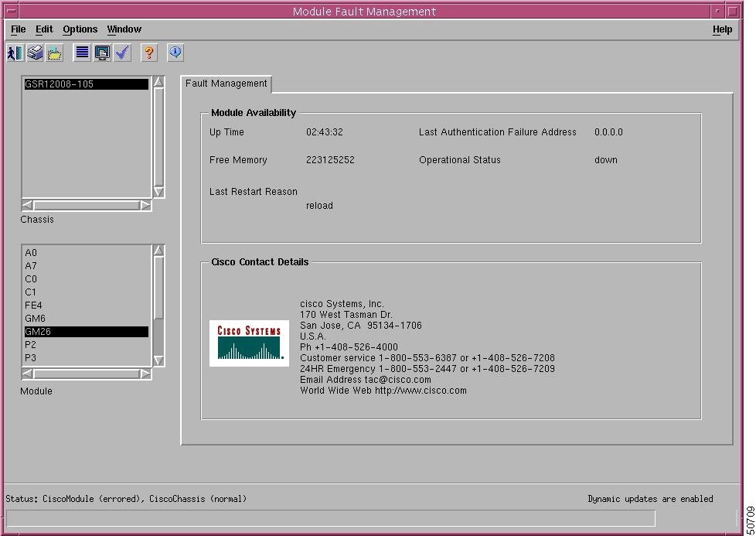Select chassis GSR12008-105 in the list
The width and height of the screenshot is (756, 536).
coord(87,84)
